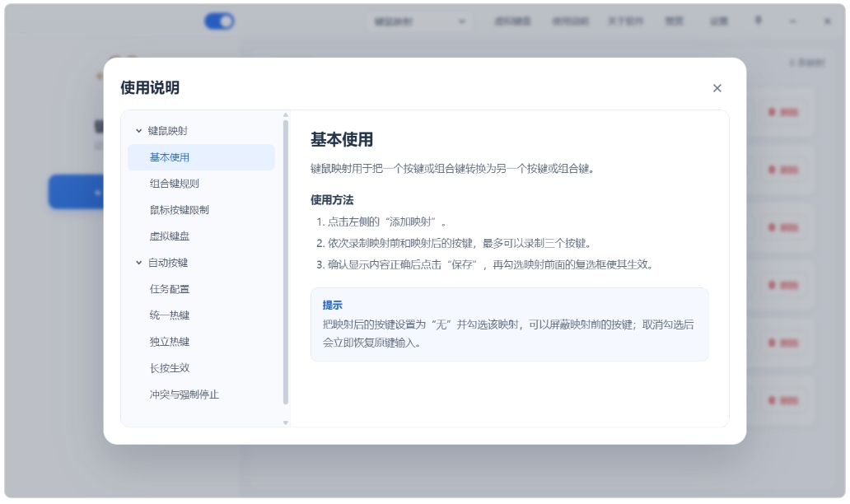Click the help tree scrollbar down arrow
850x504 pixels.
(286, 422)
